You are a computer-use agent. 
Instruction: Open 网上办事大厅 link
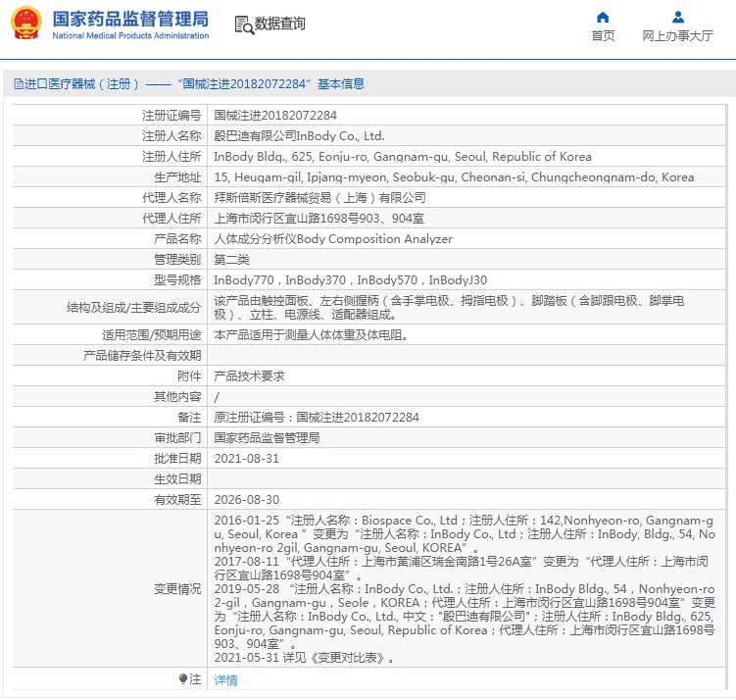(677, 35)
